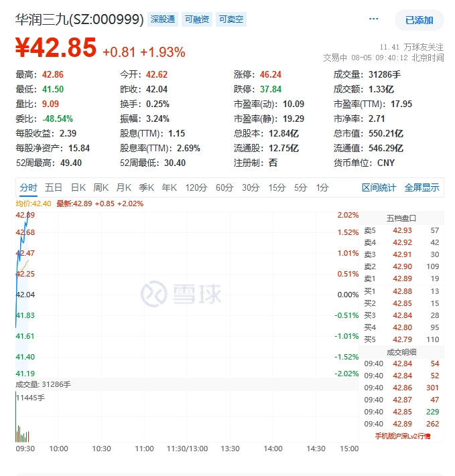455x476 pixels.
Task: Select the 分时 chart tab
Action: point(28,187)
